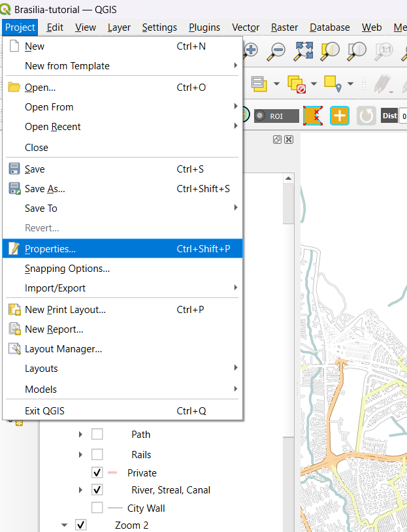Click the Save floppy disk icon
This screenshot has height=532, width=407.
click(14, 169)
